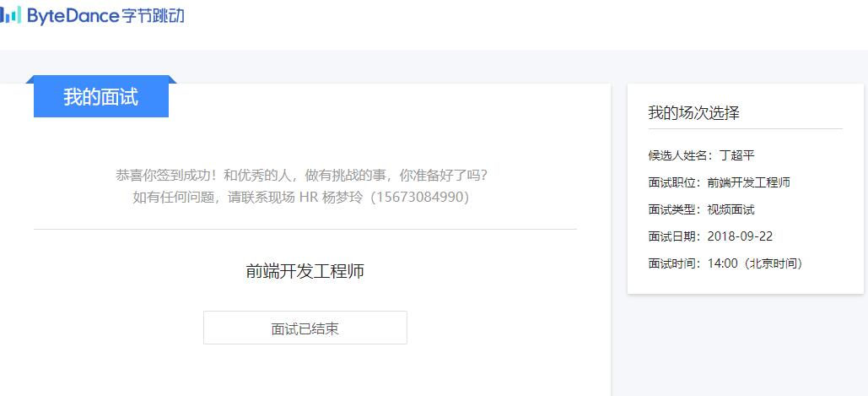This screenshot has height=396, width=868.
Task: Click the 面试日期 label
Action: click(x=675, y=237)
